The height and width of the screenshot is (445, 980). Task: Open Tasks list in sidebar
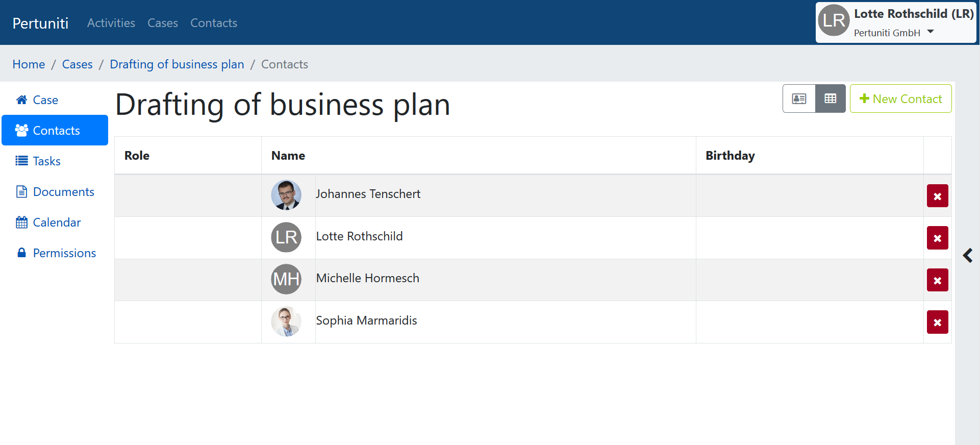coord(46,161)
